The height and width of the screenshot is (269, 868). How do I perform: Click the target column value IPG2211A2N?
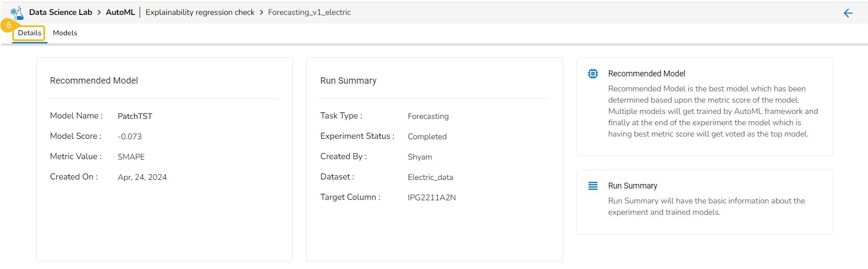pos(432,198)
